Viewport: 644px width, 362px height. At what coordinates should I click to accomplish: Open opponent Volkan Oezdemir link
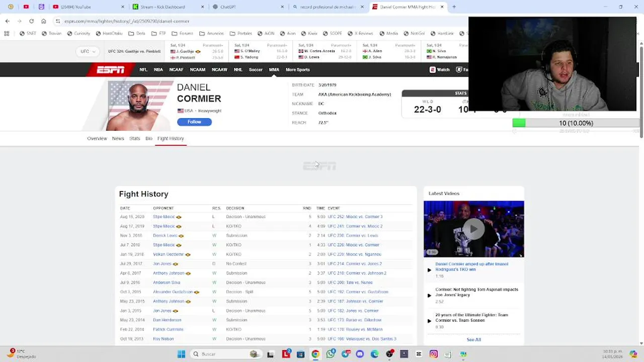point(169,254)
